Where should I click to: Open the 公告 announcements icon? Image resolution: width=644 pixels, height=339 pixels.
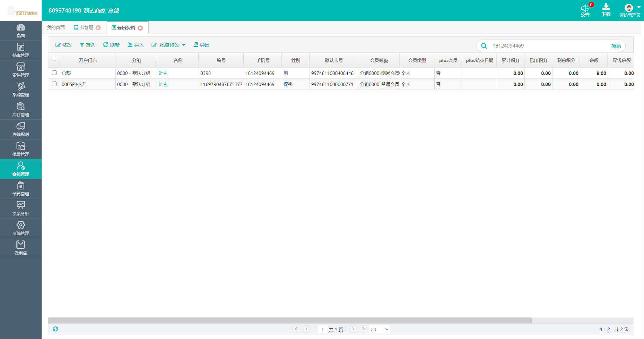(x=585, y=10)
